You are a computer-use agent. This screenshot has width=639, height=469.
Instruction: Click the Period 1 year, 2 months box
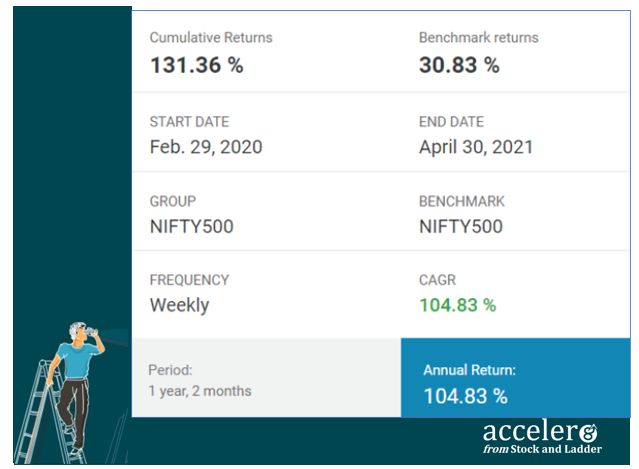tap(267, 377)
